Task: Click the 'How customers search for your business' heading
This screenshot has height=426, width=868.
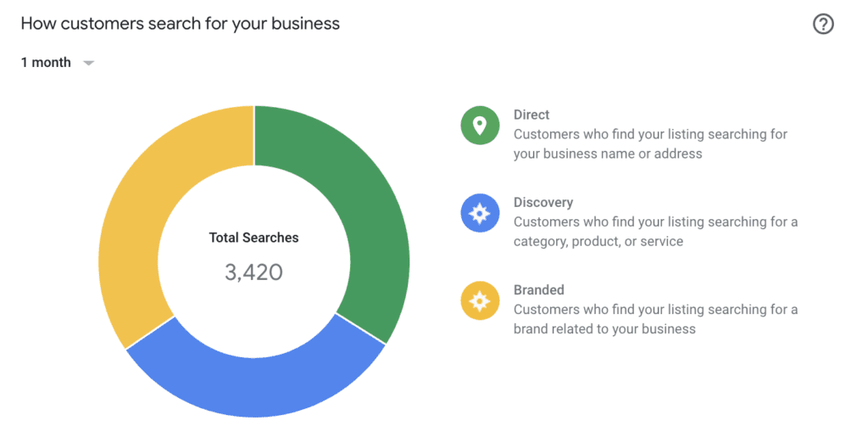Action: (x=180, y=24)
